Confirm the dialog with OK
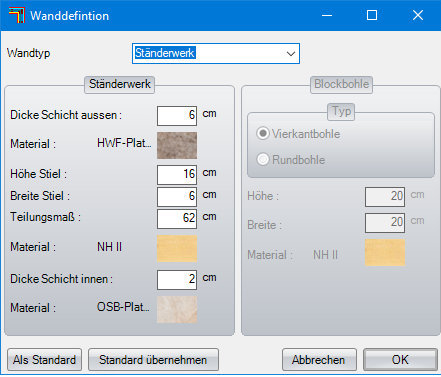The image size is (441, 377). (x=400, y=360)
